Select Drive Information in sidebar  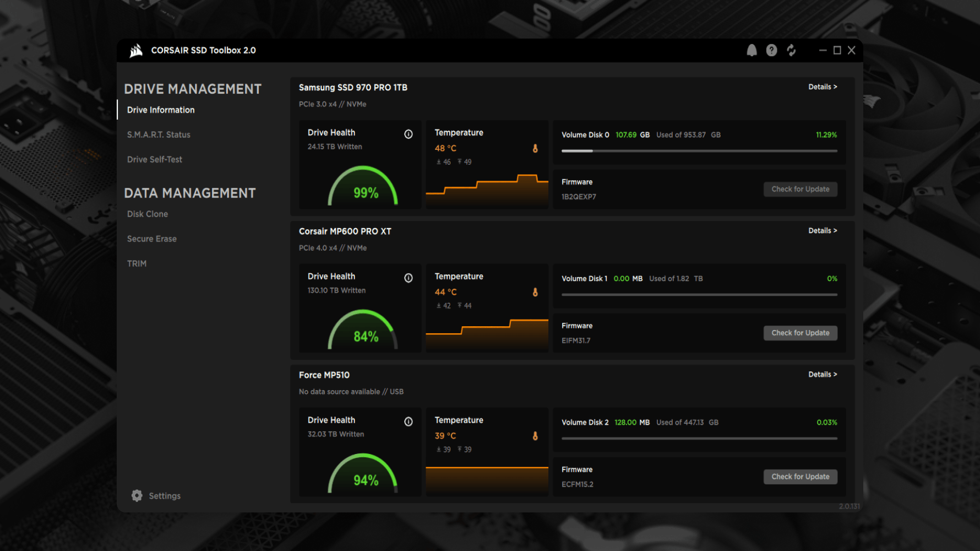point(161,110)
